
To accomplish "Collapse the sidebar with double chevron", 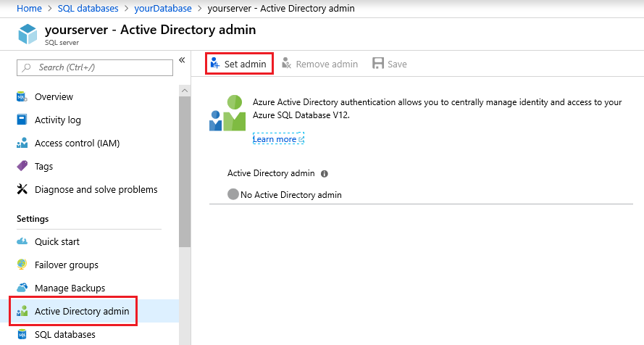I will 182,60.
